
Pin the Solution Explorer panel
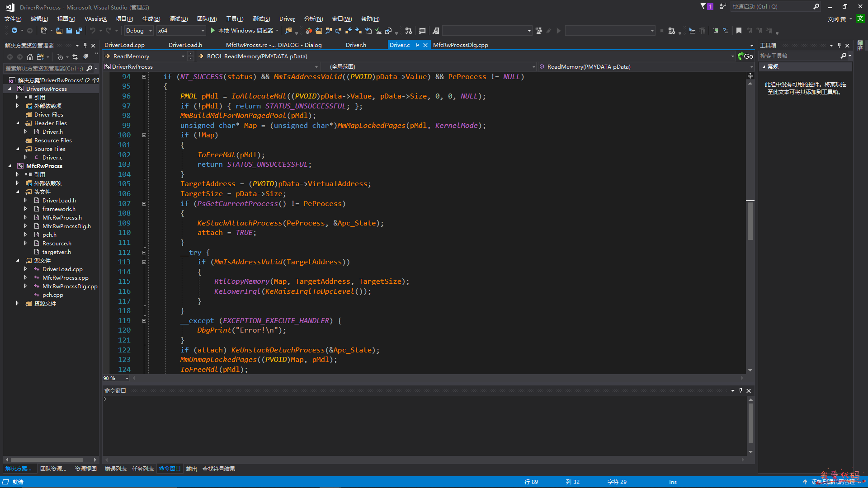coord(85,45)
